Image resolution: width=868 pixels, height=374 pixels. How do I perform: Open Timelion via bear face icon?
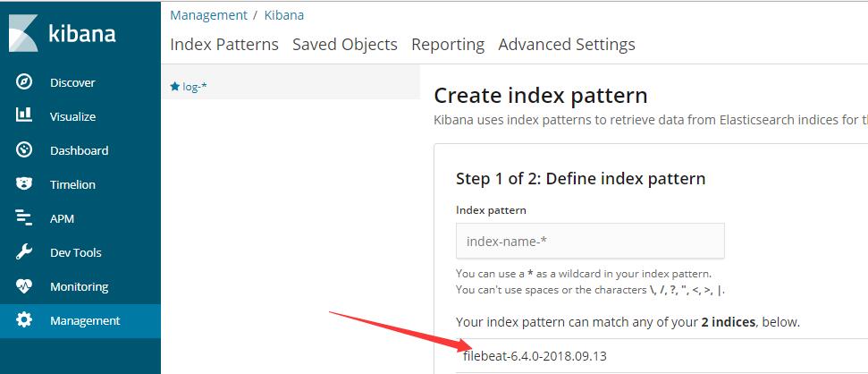coord(24,184)
